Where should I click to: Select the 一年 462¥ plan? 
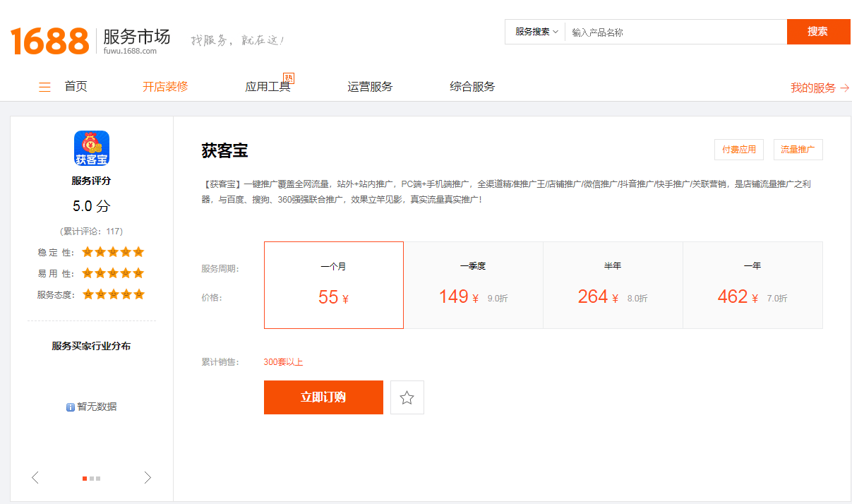click(x=752, y=285)
